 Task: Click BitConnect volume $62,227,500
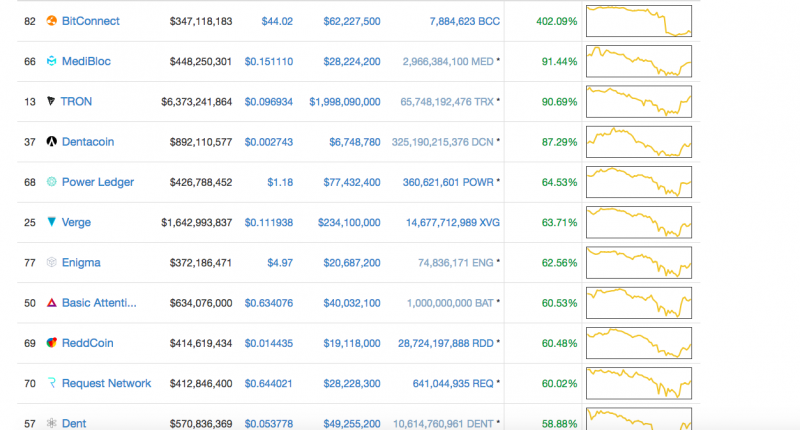coord(352,21)
